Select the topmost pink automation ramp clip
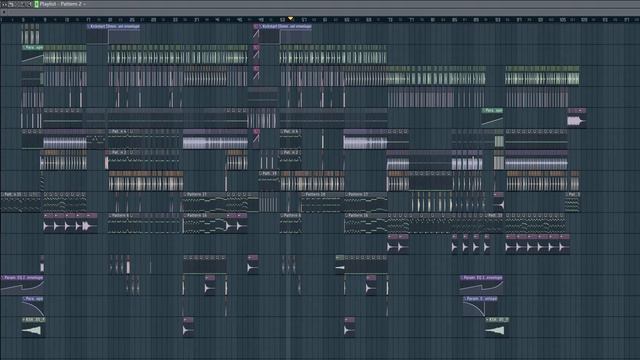This screenshot has height=360, width=640. click(x=256, y=34)
